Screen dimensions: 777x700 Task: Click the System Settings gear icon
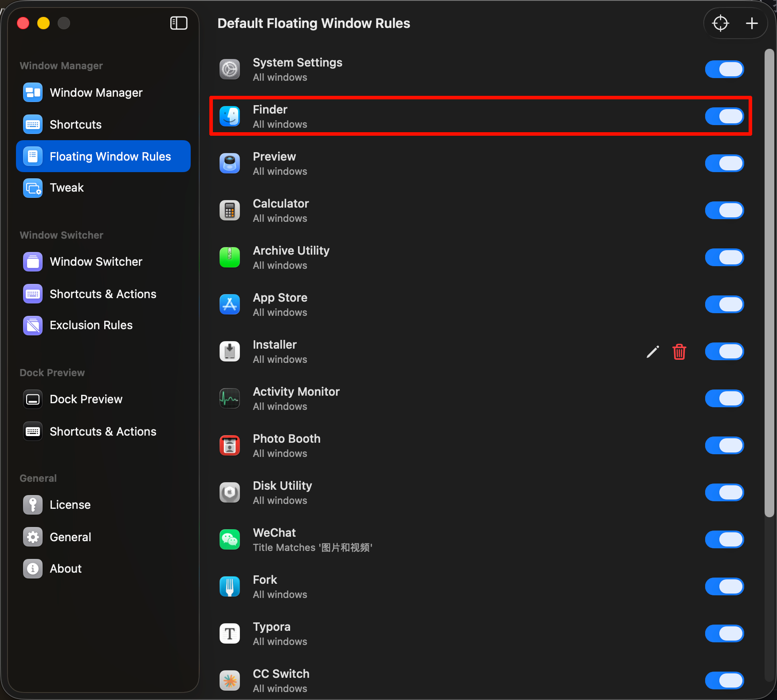230,69
